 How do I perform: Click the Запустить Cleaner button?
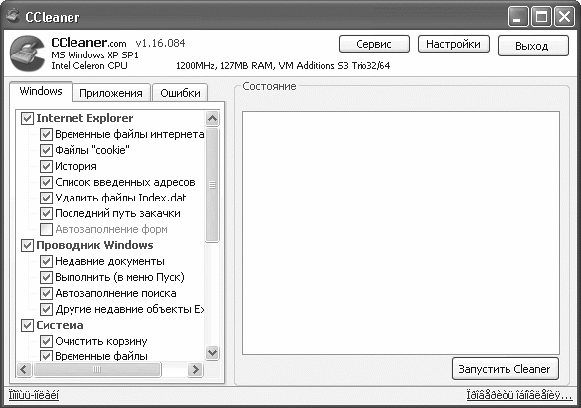point(505,369)
